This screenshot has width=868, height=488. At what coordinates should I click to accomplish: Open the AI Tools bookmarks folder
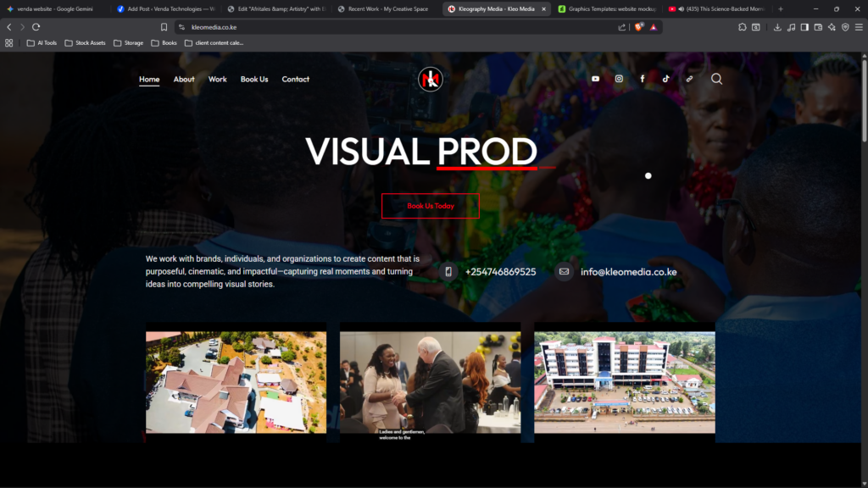click(42, 42)
